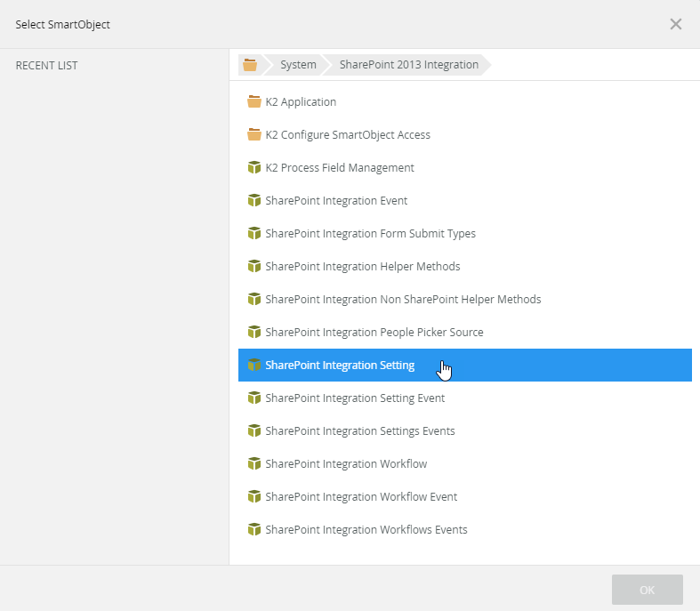Select SharePoint Integration Form Submit Types
Image resolution: width=700 pixels, height=611 pixels.
coord(370,234)
